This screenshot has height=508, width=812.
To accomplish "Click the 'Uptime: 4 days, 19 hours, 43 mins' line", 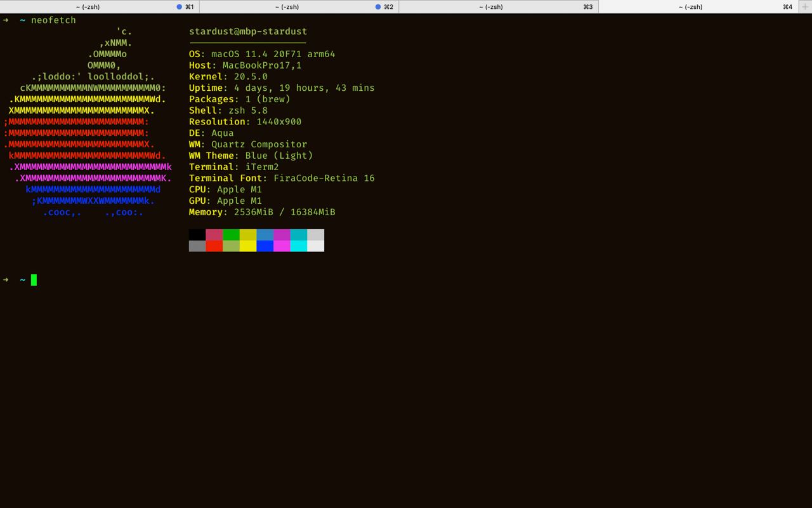I will (x=282, y=88).
